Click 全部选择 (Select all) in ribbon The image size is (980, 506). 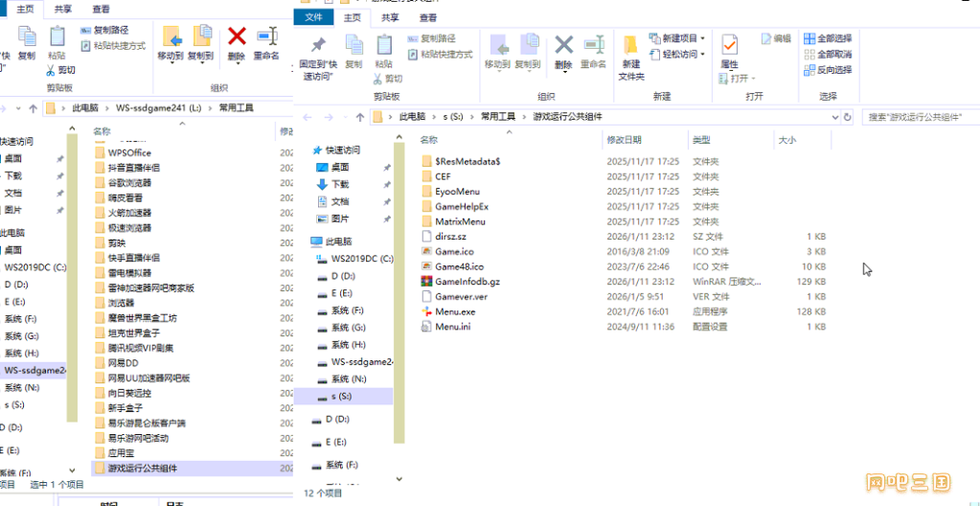829,38
